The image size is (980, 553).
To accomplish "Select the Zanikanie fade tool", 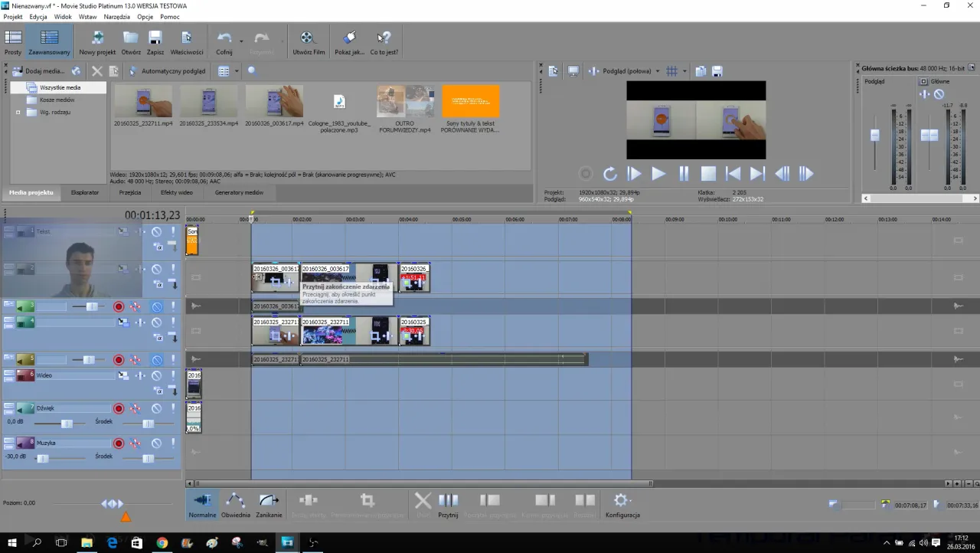I will [x=269, y=506].
